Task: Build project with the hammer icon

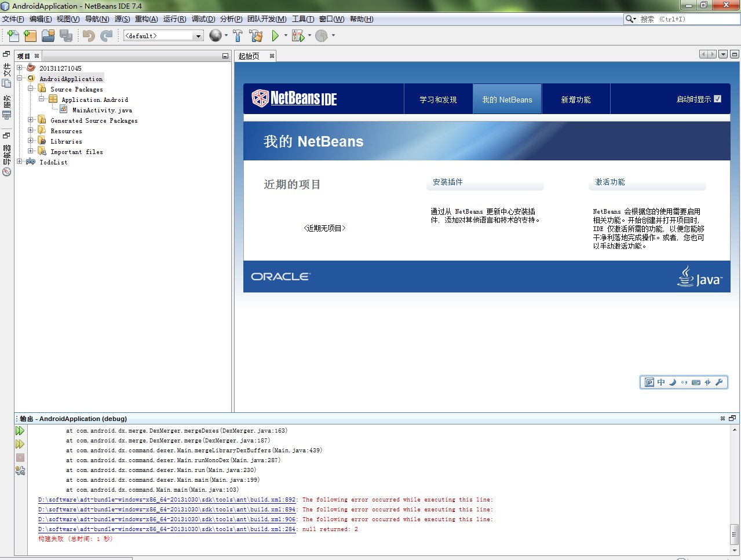Action: click(238, 36)
